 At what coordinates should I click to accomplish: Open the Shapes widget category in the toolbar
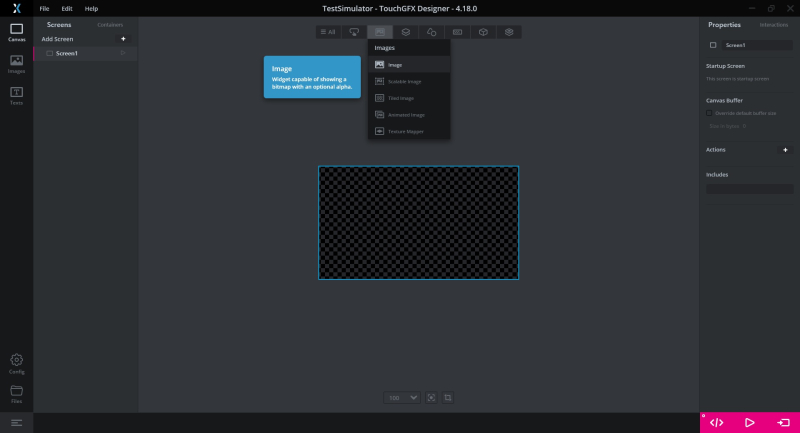coord(432,32)
